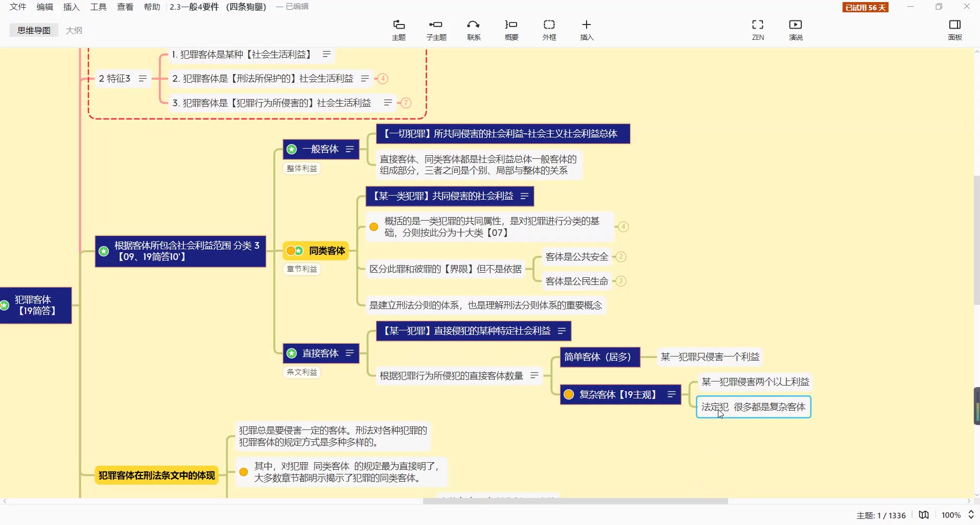The image size is (980, 525).
Task: Expand children of 客体是公民生命
Action: pos(620,281)
